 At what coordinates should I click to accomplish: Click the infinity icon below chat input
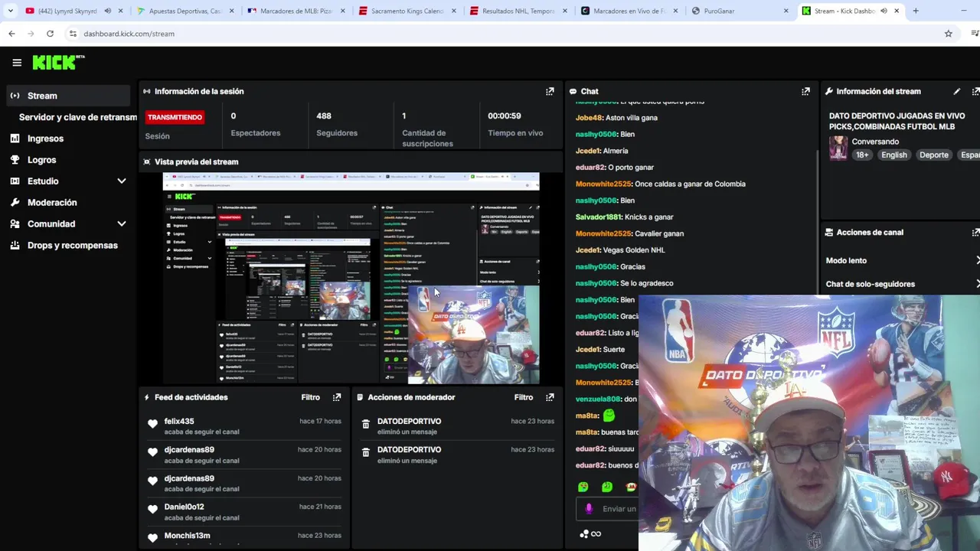pyautogui.click(x=596, y=534)
